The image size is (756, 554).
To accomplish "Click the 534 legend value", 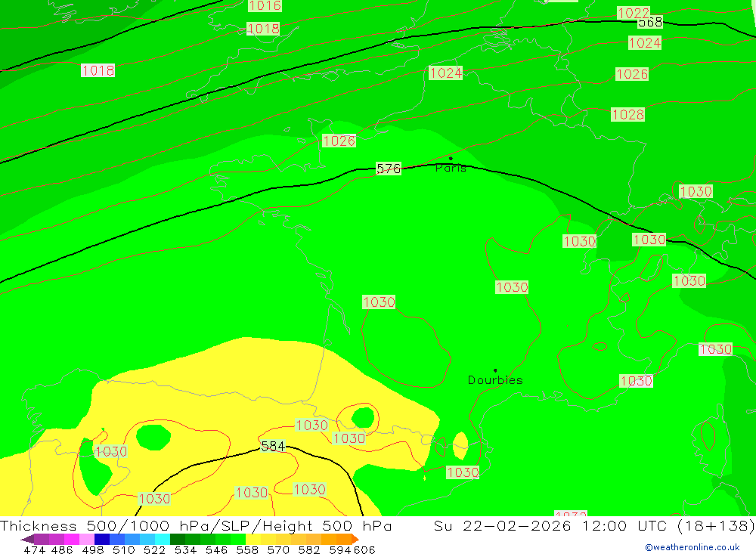I will [x=185, y=549].
